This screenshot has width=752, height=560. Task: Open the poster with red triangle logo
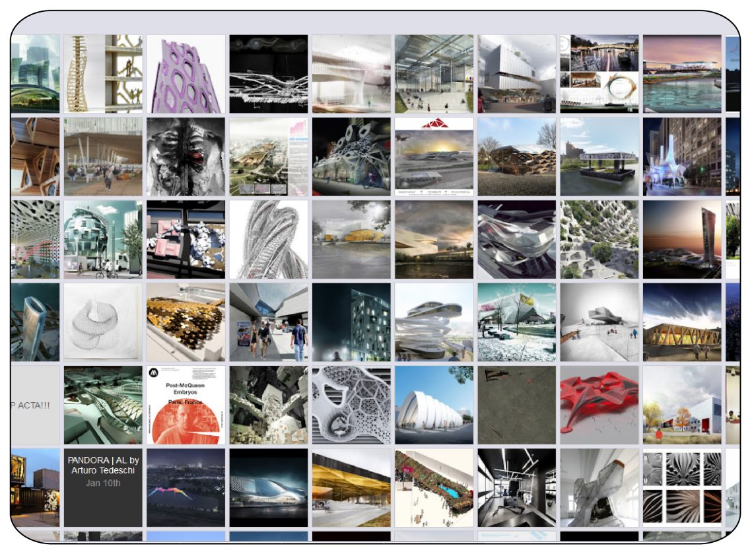coord(434,157)
